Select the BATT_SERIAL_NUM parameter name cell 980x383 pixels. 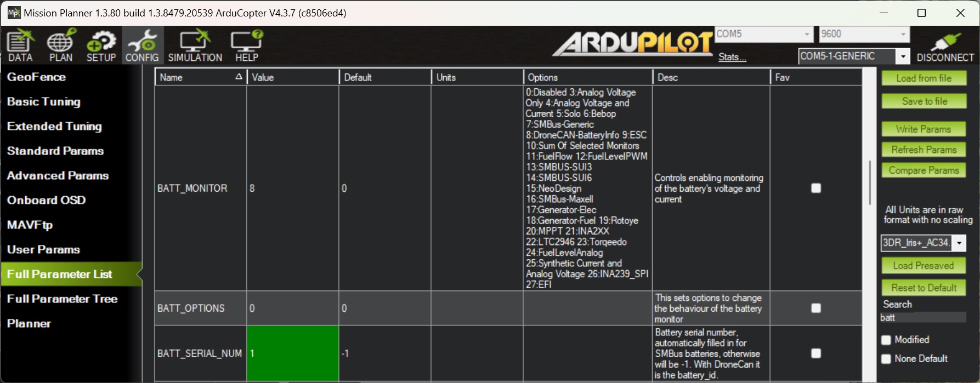pyautogui.click(x=201, y=353)
